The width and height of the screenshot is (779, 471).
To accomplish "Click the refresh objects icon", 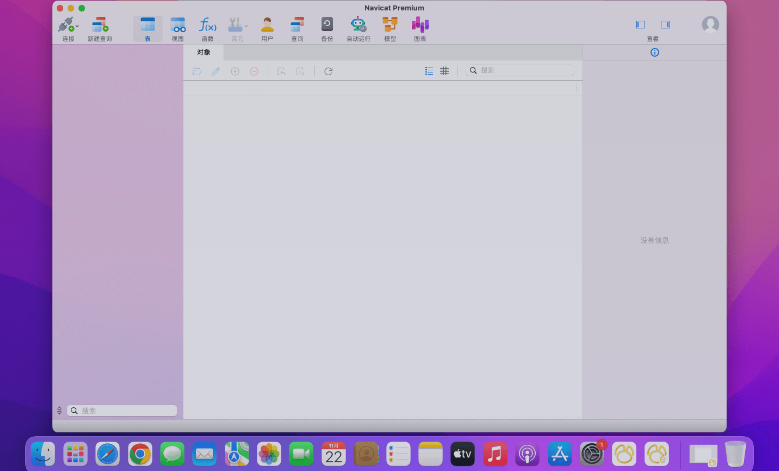I will [328, 71].
